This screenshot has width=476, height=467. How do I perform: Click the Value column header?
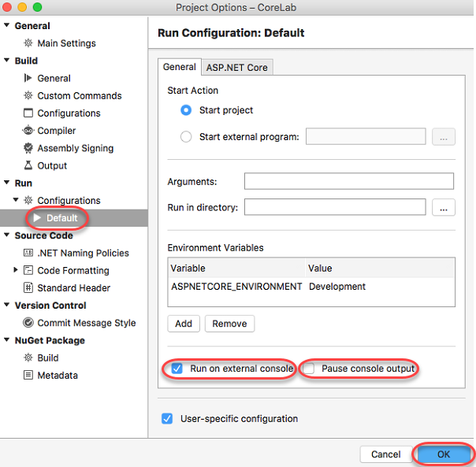click(380, 269)
